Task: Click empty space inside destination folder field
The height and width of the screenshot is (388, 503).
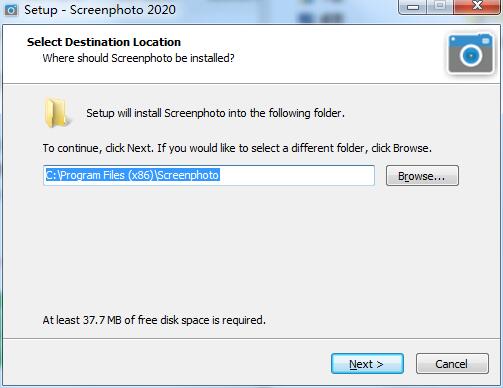Action: click(297, 175)
